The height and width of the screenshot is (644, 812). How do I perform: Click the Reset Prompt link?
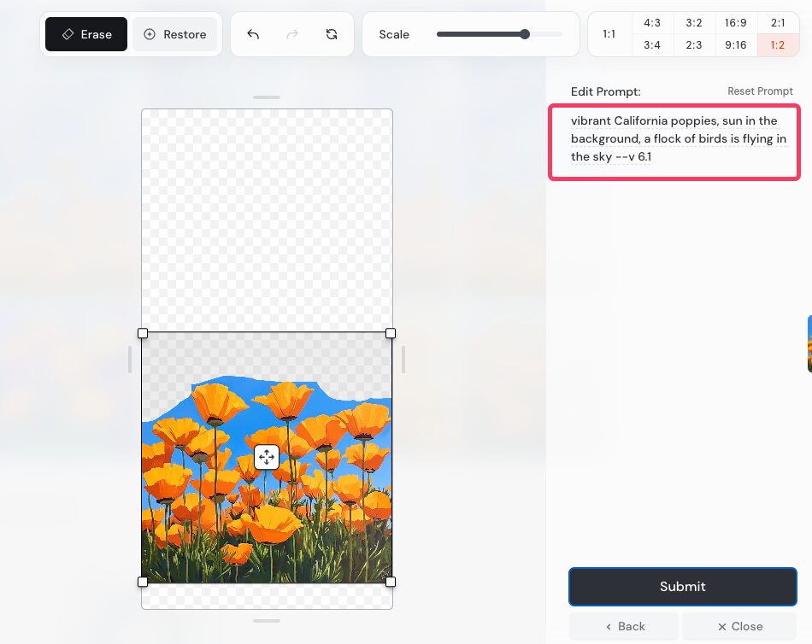pyautogui.click(x=760, y=91)
